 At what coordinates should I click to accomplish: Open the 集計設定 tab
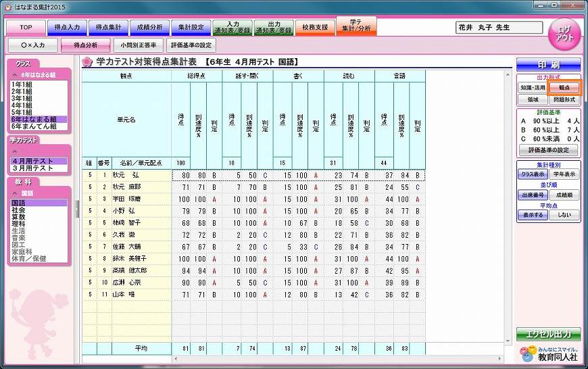pyautogui.click(x=191, y=28)
